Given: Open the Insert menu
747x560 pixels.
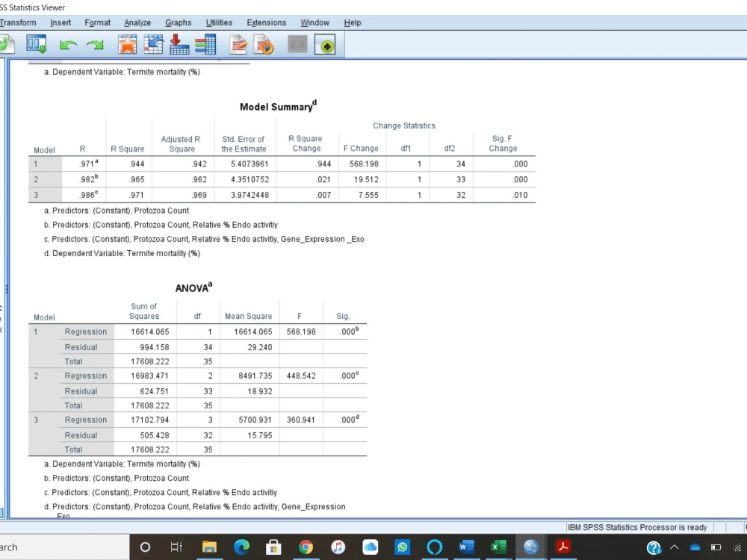Looking at the screenshot, I should 61,22.
